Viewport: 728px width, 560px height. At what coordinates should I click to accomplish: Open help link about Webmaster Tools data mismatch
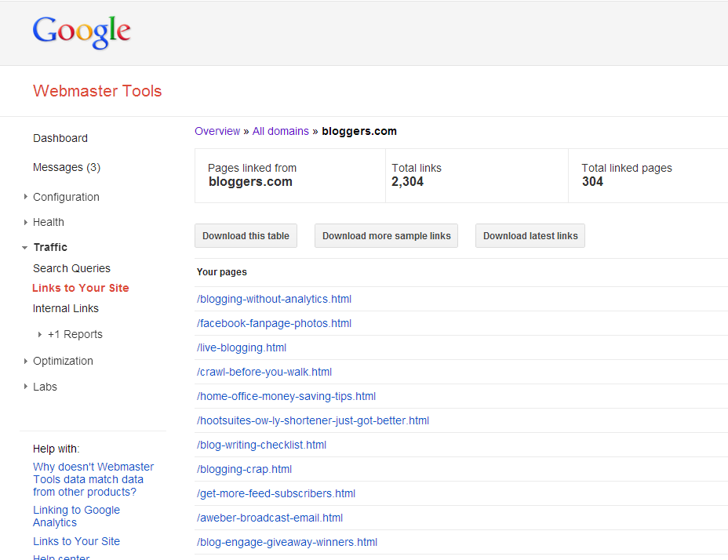(93, 479)
